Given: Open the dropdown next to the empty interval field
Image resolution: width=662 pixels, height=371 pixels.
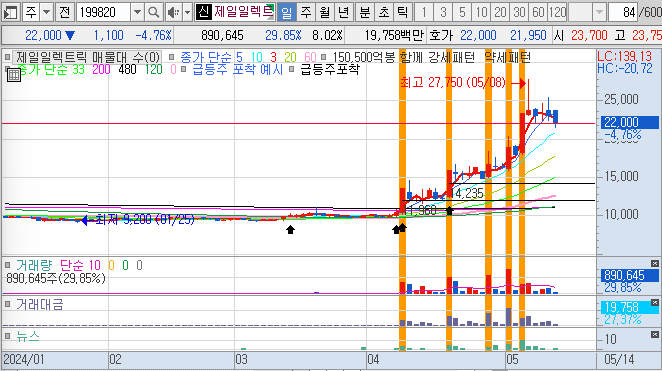Looking at the screenshot, I should 599,12.
